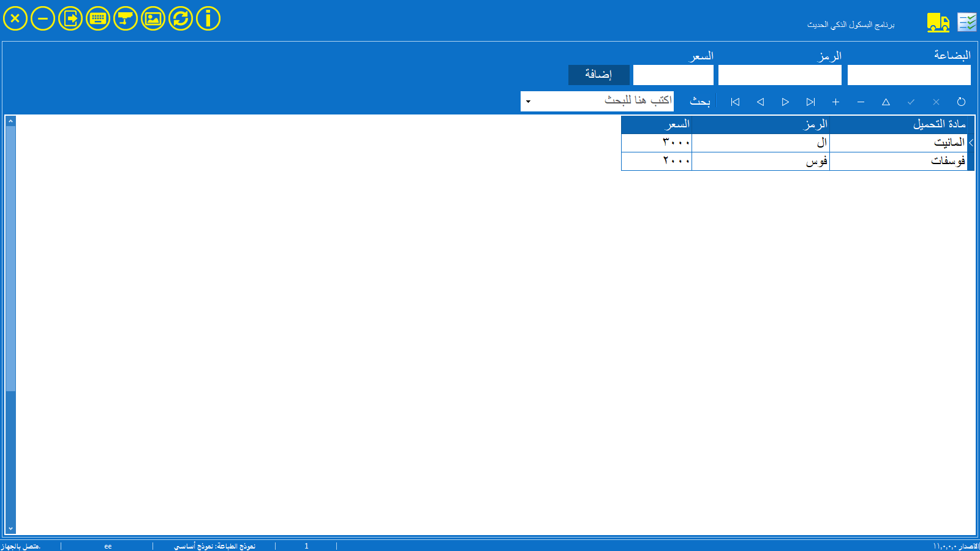Image resolution: width=980 pixels, height=551 pixels.
Task: Click the البضاعة input field
Action: tap(909, 75)
